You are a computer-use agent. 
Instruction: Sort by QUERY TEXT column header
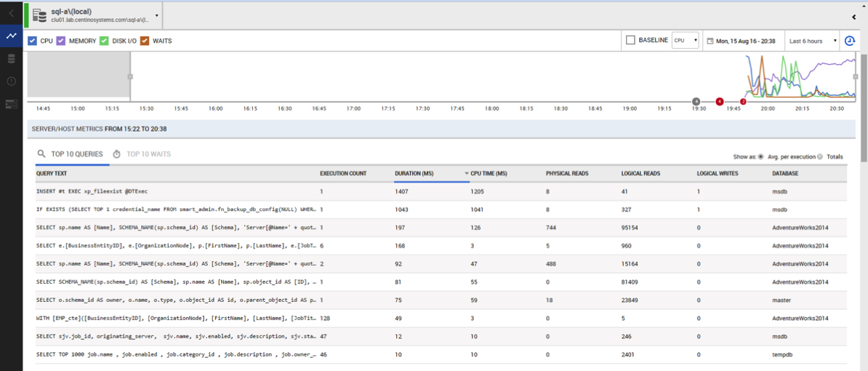click(x=52, y=173)
